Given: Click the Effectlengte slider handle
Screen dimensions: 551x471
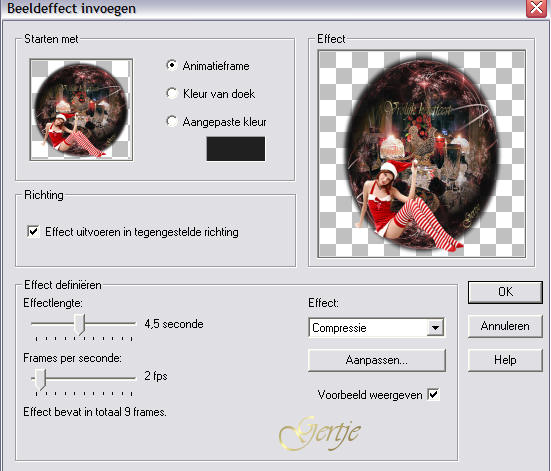Looking at the screenshot, I should [80, 324].
